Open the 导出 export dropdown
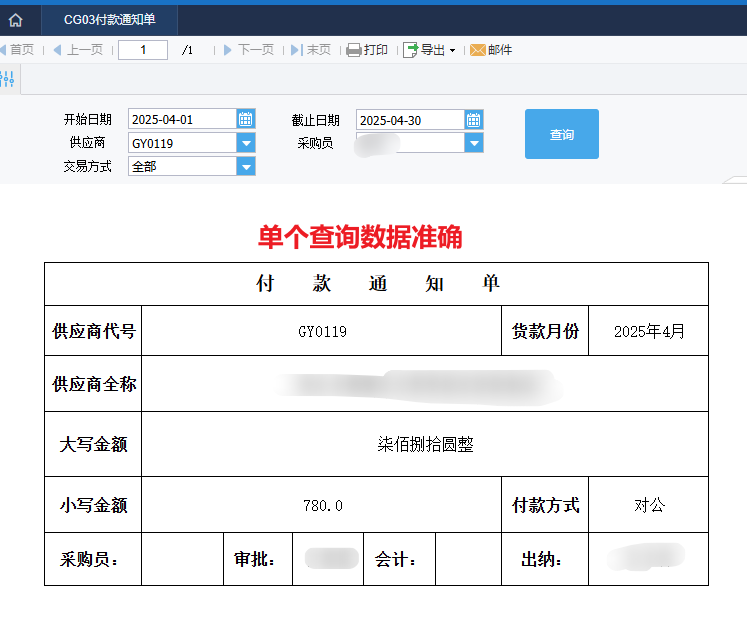The width and height of the screenshot is (747, 626). [429, 50]
